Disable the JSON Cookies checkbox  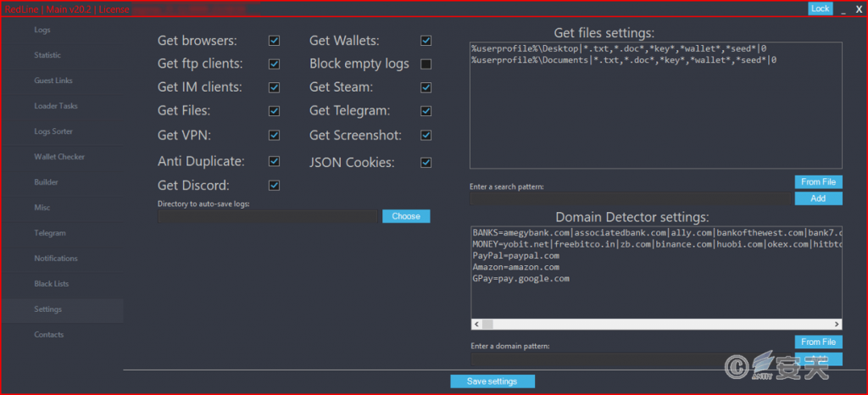point(426,163)
